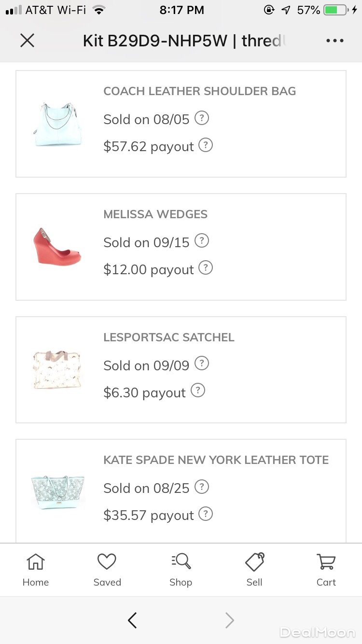Switch to the Sell tag tab

click(254, 570)
